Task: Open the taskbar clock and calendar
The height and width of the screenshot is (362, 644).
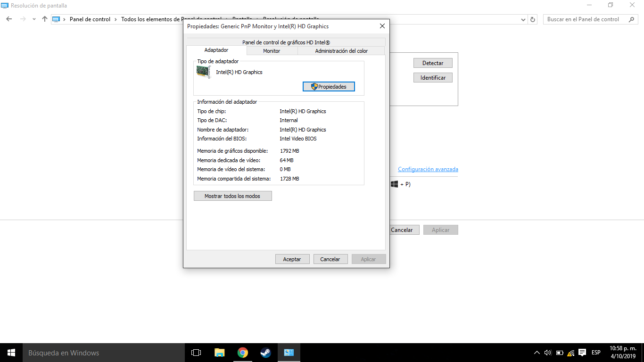Action: click(623, 353)
